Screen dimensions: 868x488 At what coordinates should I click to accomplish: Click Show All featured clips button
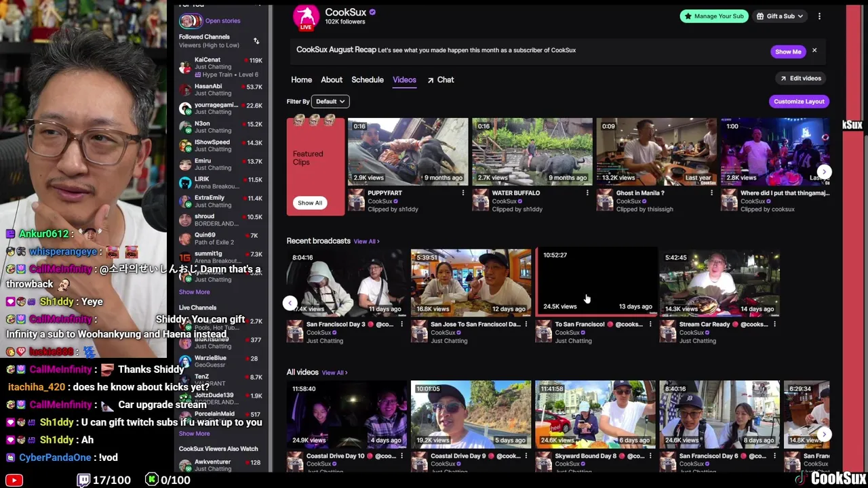[310, 203]
